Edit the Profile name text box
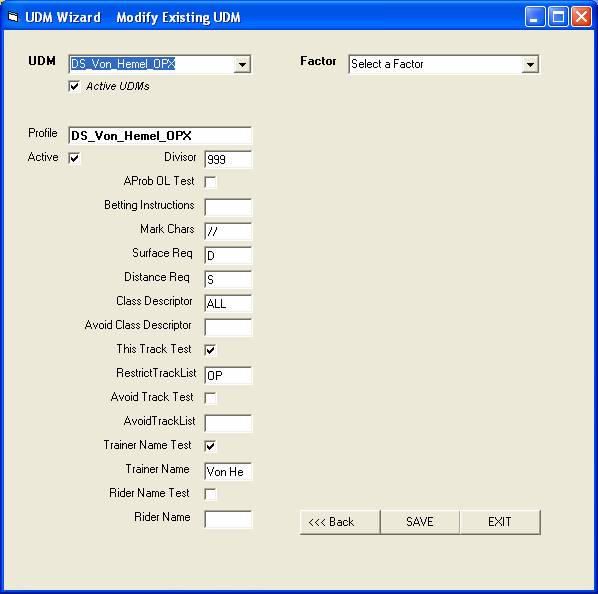 tap(160, 136)
